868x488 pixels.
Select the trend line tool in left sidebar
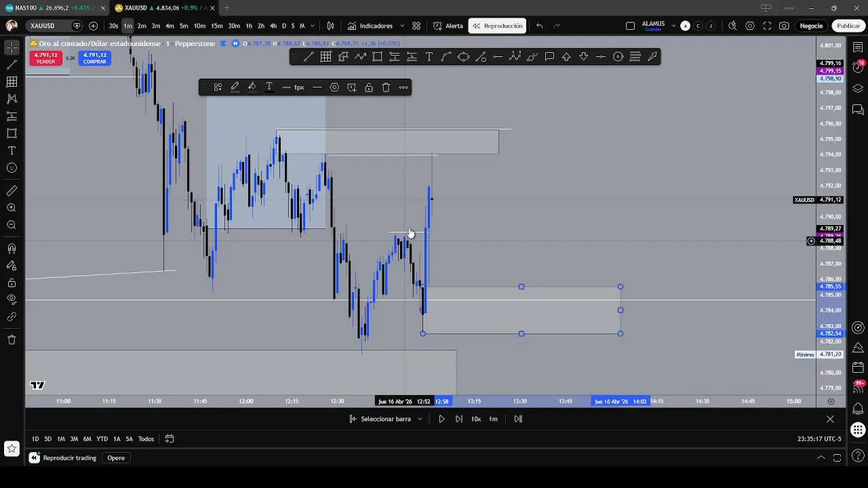coord(12,64)
